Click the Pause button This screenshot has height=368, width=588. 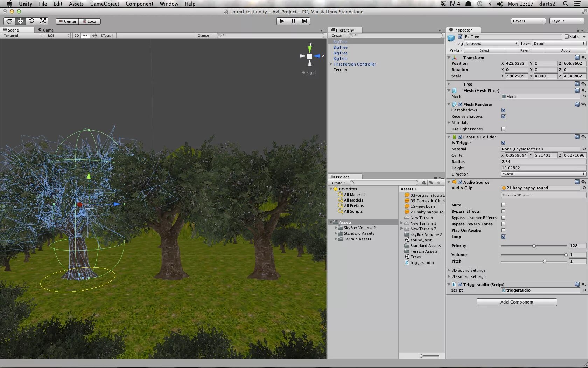point(293,21)
